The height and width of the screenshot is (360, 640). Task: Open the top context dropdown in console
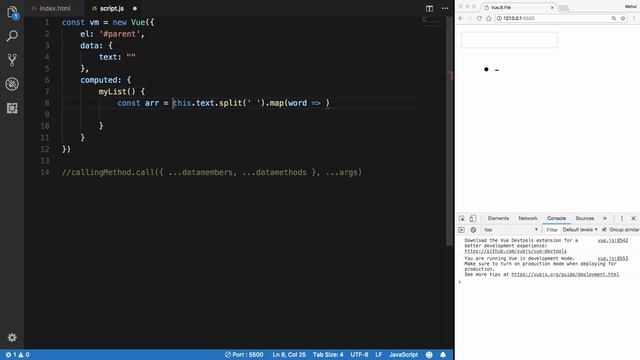click(511, 230)
